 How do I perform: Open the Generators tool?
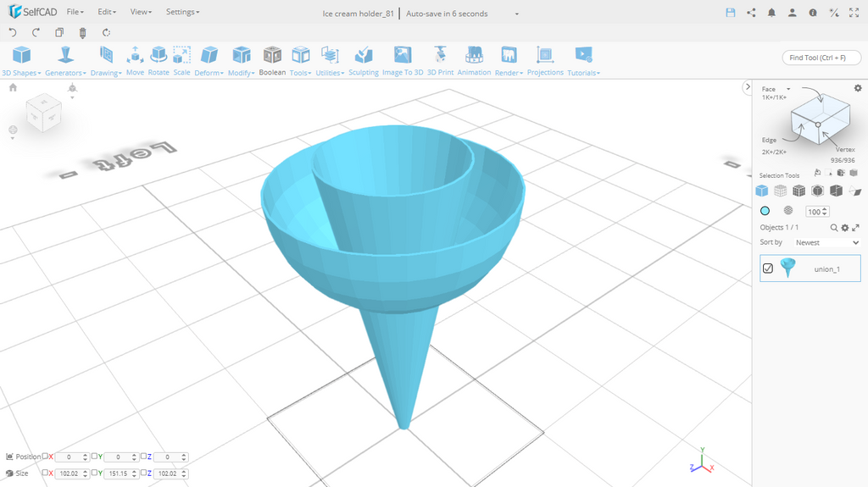[x=65, y=62]
